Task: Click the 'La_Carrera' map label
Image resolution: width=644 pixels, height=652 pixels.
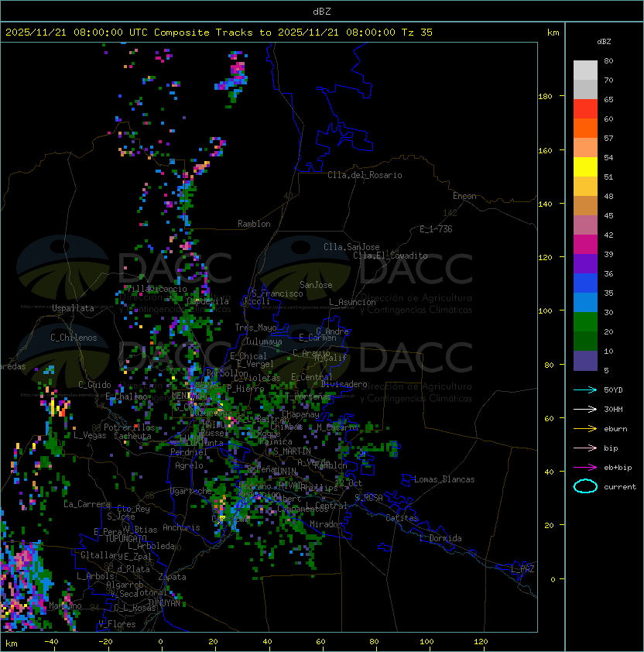Action: [87, 504]
